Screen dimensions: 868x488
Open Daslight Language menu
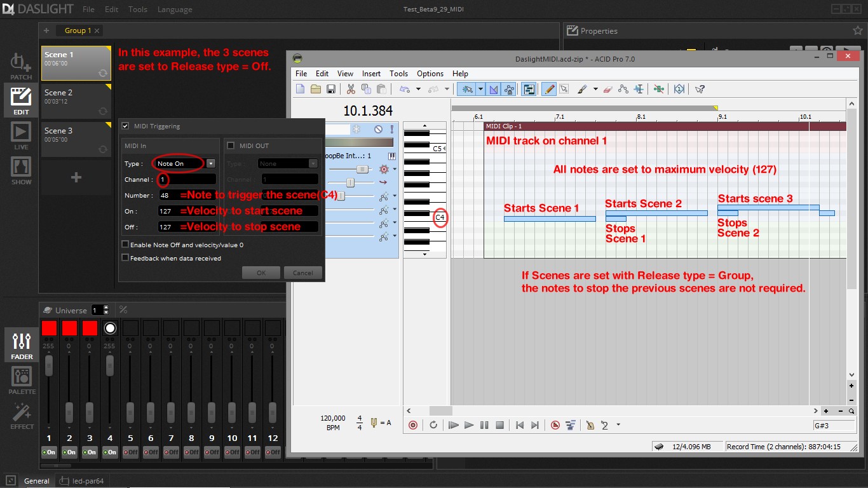(x=174, y=10)
